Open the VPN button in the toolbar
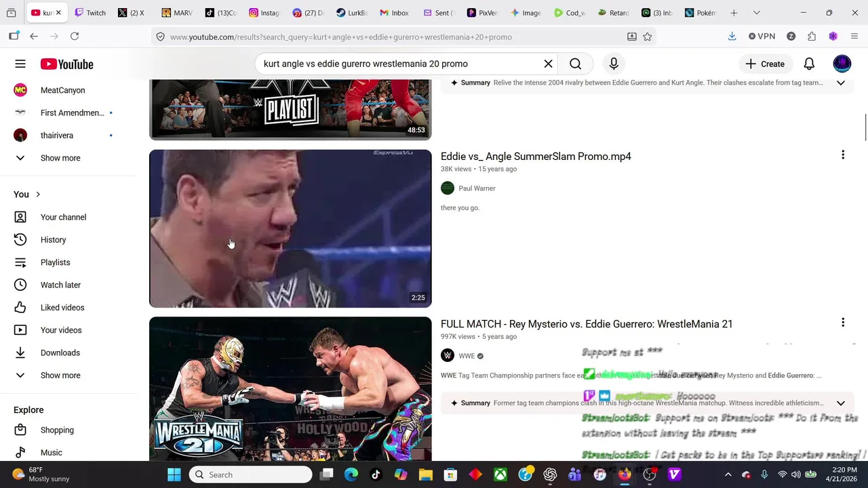The width and height of the screenshot is (868, 488). pos(762,37)
